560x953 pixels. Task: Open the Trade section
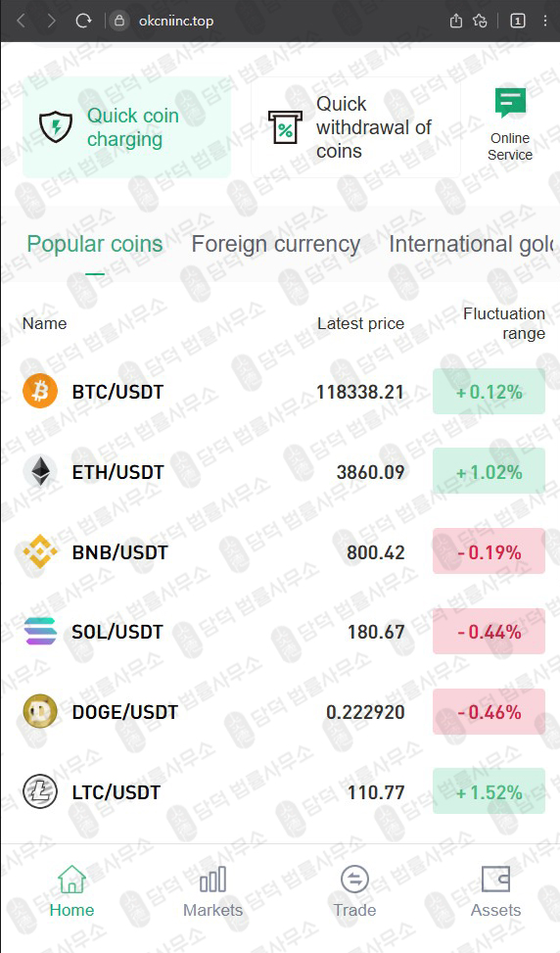pyautogui.click(x=354, y=891)
